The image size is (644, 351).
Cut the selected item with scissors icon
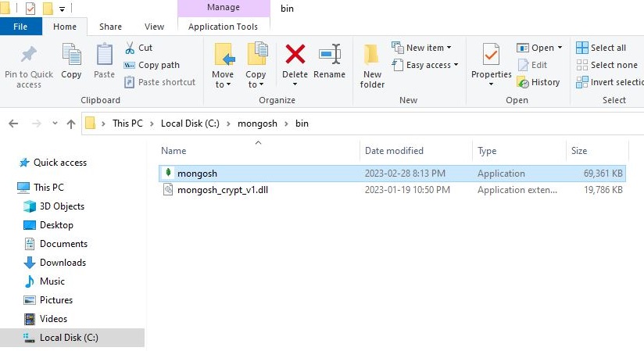coord(139,48)
